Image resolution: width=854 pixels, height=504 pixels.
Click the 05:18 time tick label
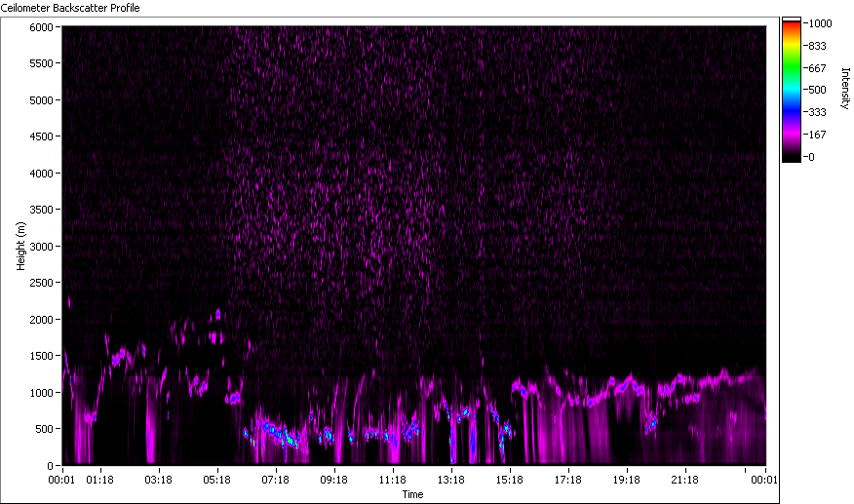(x=216, y=480)
